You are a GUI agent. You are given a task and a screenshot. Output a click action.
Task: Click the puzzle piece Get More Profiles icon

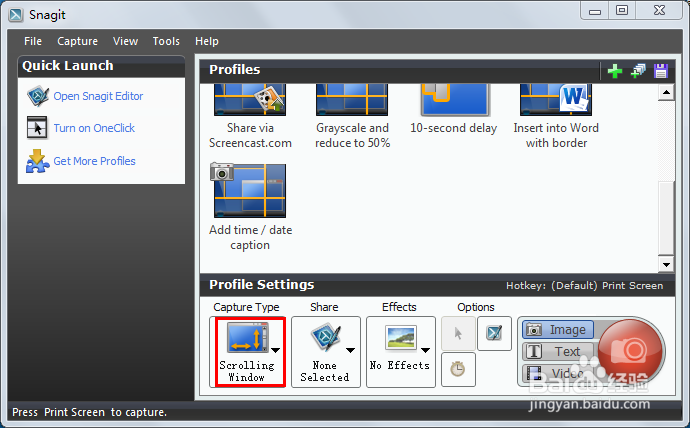click(37, 161)
